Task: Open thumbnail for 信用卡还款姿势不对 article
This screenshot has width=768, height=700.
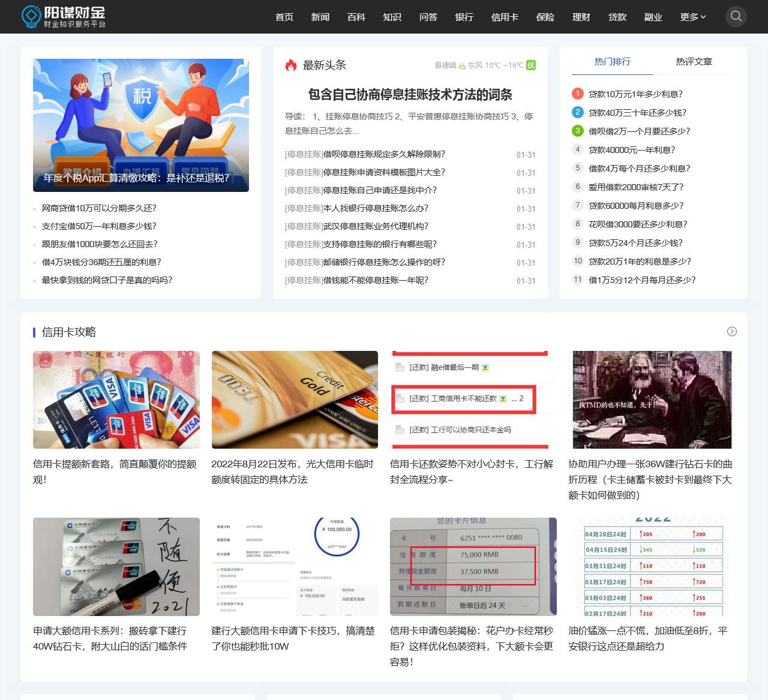Action: point(473,399)
